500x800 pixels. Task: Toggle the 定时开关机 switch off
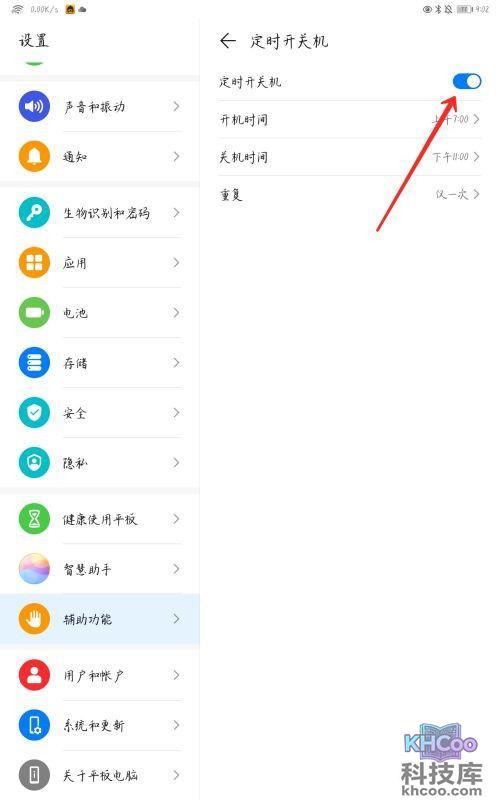(x=467, y=81)
